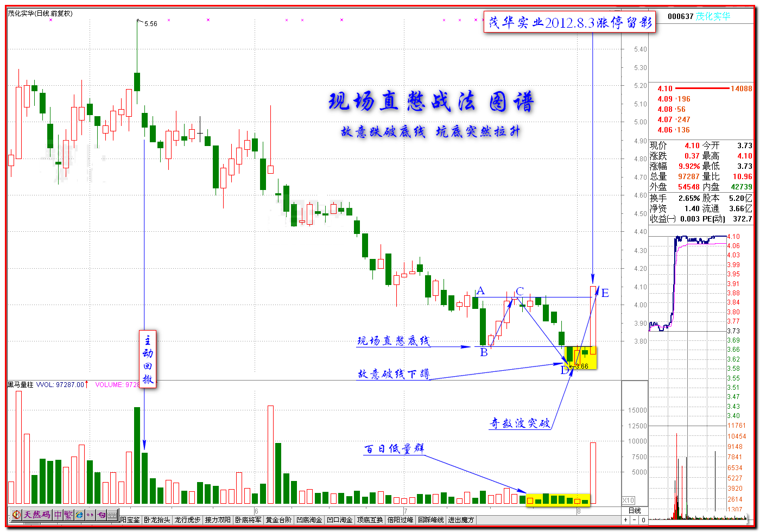Click stock code 000637 in header
The image size is (760, 532).
click(681, 16)
